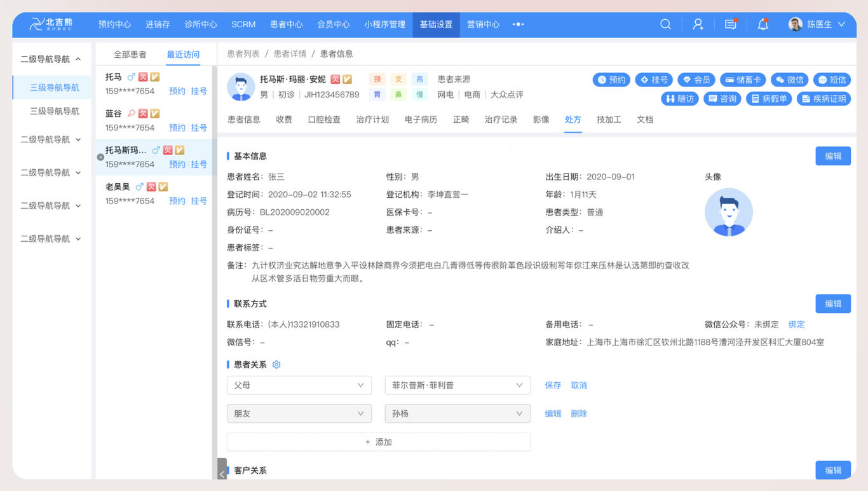Open the 陈医生 user dropdown

coord(817,24)
